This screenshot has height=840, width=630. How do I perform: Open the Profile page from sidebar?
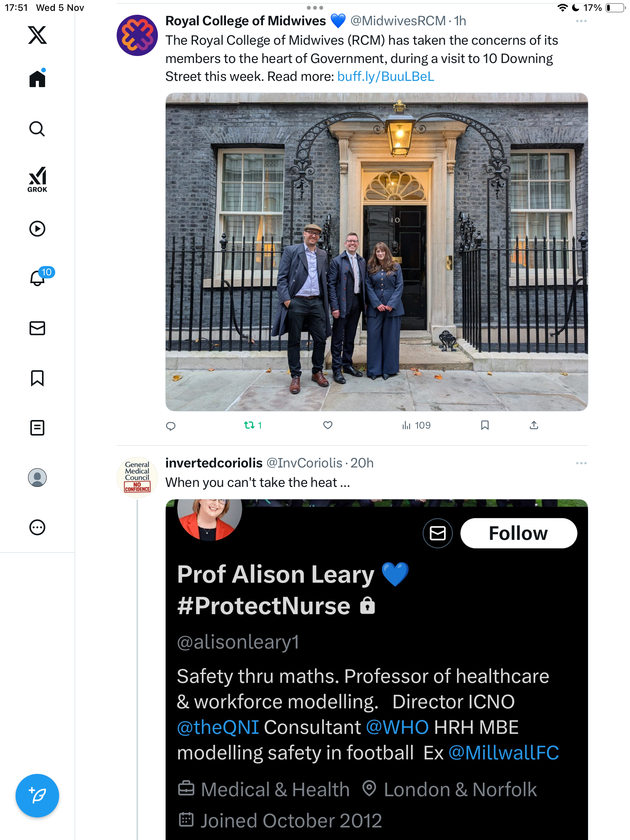[x=37, y=478]
